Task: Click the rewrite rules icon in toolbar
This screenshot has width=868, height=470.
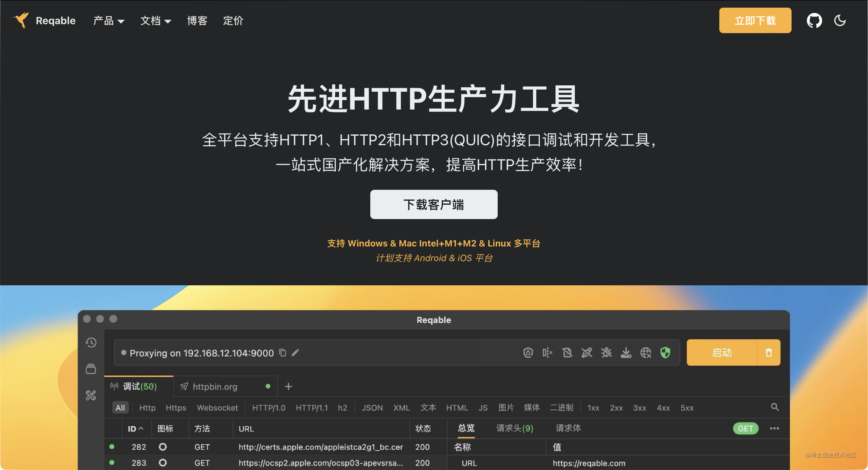Action: pos(548,353)
